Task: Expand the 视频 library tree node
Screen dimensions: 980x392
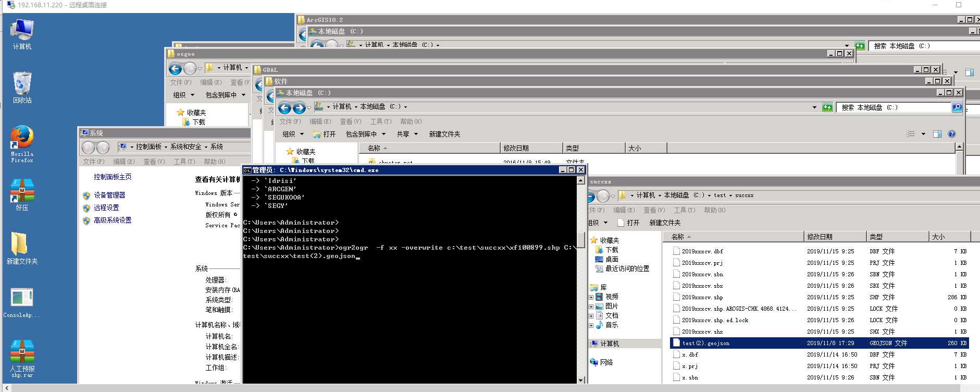Action: click(591, 297)
